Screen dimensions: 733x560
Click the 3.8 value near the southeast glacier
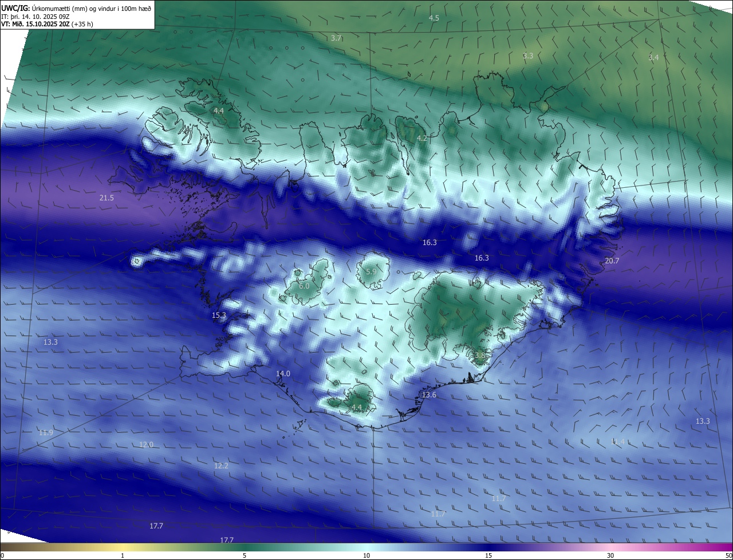(x=479, y=355)
